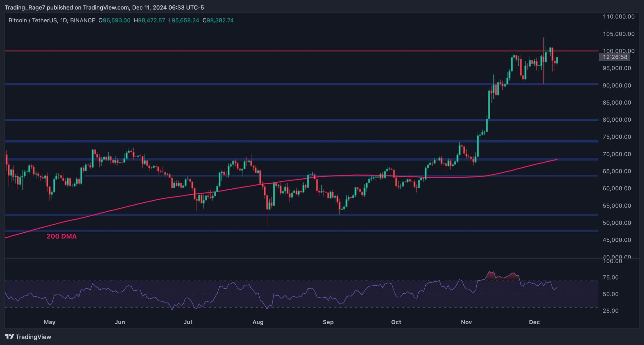Select the Nov label on time axis
Viewport: 644px width, 345px height.
click(x=467, y=322)
